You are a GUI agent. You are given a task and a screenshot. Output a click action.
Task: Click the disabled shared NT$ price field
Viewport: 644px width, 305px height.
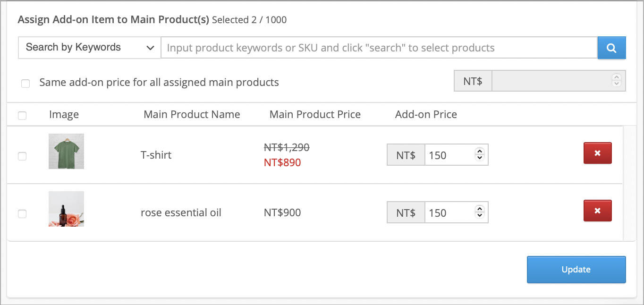pyautogui.click(x=559, y=81)
